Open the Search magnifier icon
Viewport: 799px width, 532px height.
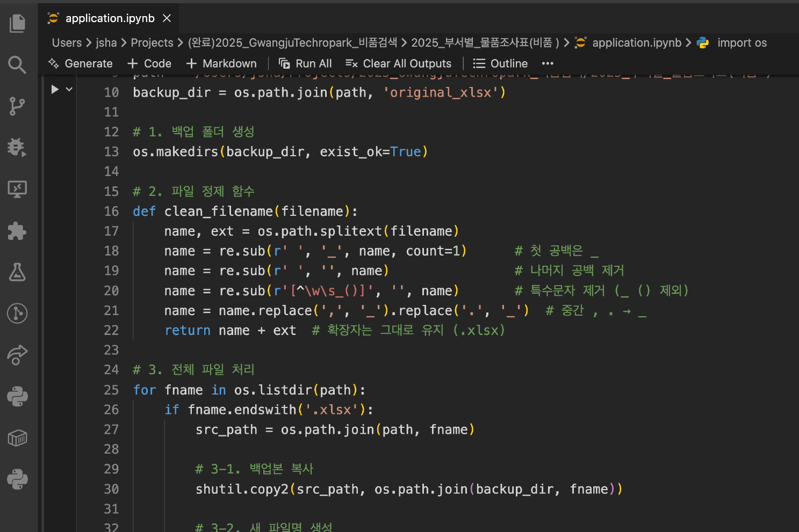coord(18,65)
